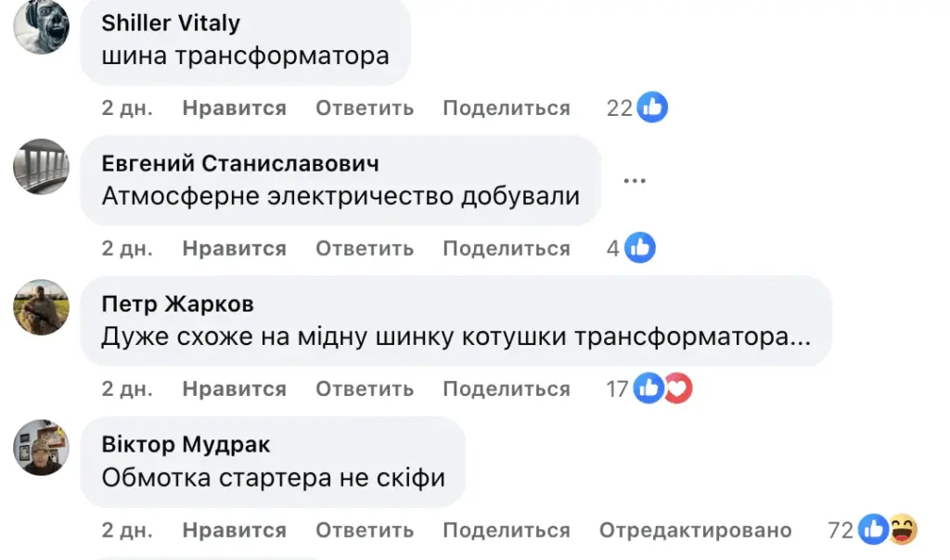
Task: Click the heart reaction icon on Петр Жарков's comment
Action: pos(678,388)
